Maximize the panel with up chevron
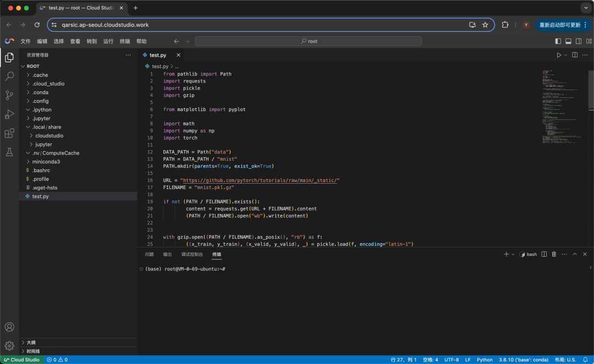Image resolution: width=594 pixels, height=364 pixels. tap(575, 254)
